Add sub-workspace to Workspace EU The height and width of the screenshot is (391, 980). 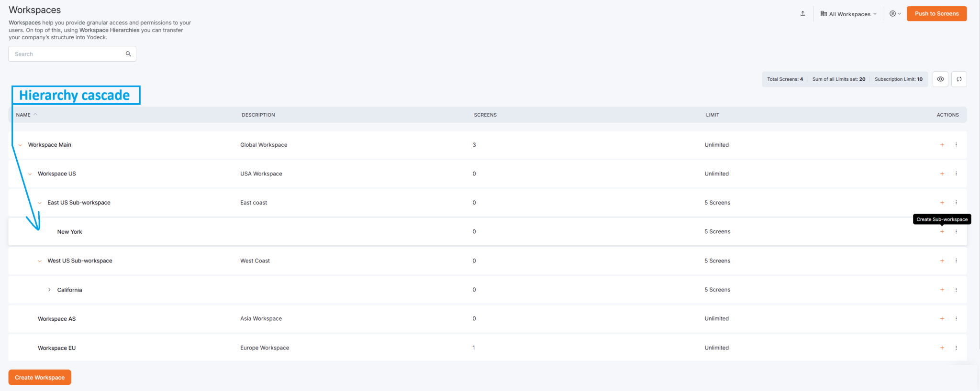(x=942, y=348)
